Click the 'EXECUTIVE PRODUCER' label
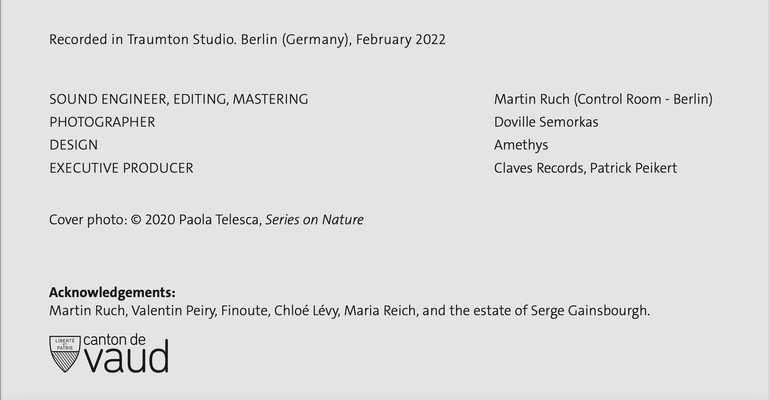770x400 pixels. click(x=121, y=168)
